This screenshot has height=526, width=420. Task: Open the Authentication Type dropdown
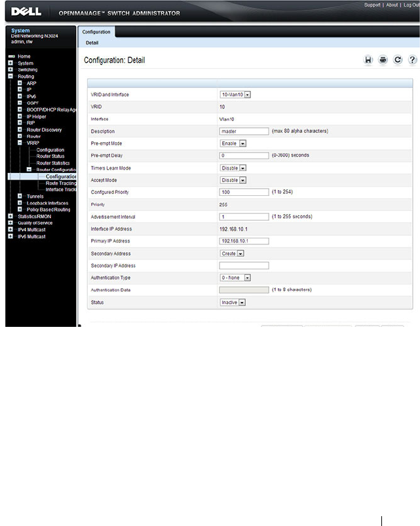[235, 278]
